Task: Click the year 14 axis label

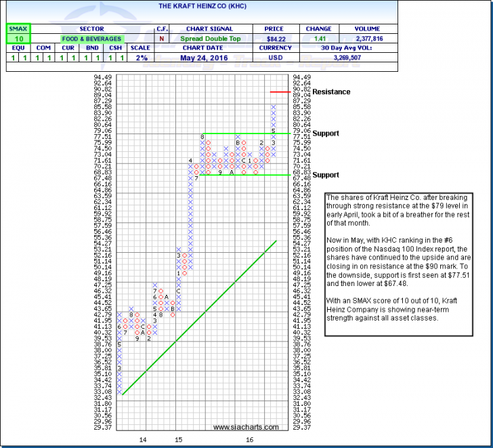Action: pos(143,440)
